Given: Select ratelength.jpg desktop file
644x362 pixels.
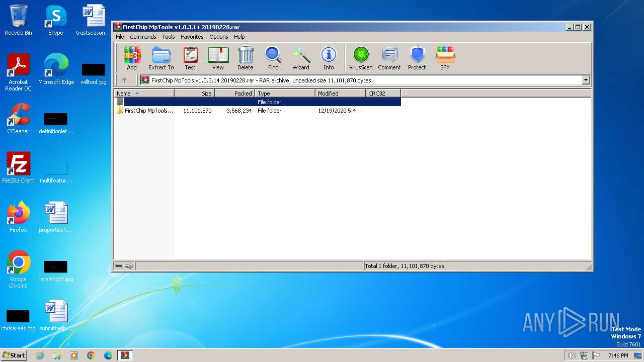Looking at the screenshot, I should pos(56,271).
